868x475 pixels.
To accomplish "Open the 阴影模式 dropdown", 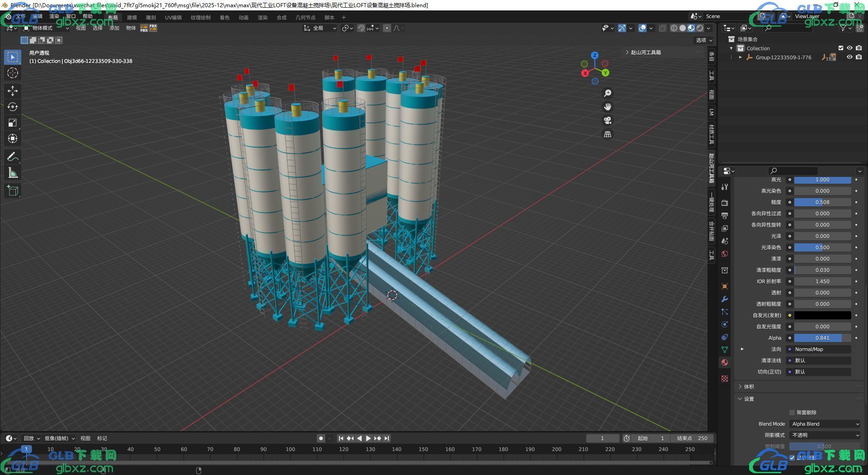I will point(825,435).
